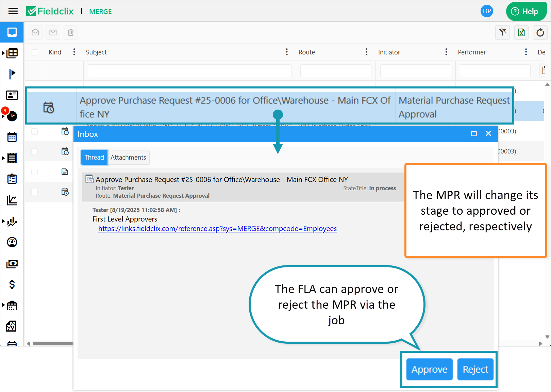The image size is (551, 392).
Task: Mark message as read envelope icon
Action: (35, 32)
